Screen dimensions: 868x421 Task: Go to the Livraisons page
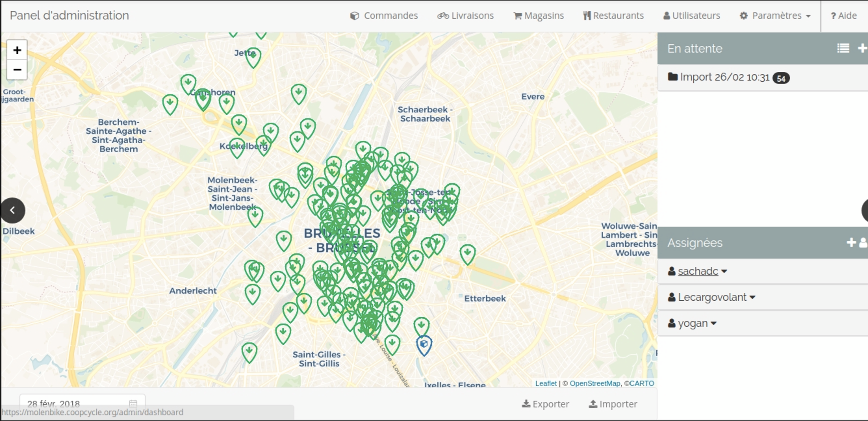(x=466, y=16)
